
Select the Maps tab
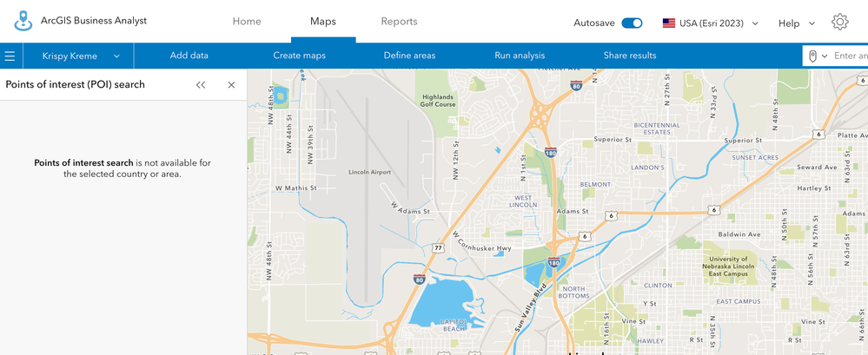pos(322,22)
